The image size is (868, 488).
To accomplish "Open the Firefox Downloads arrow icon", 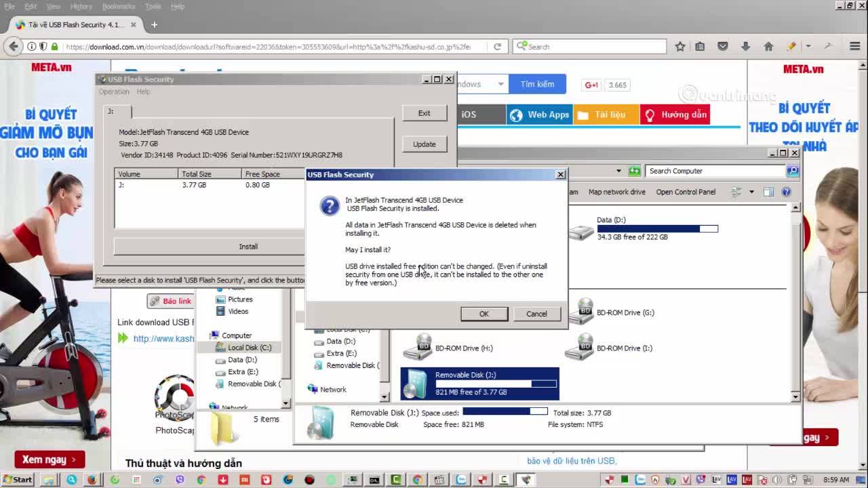I will pos(745,47).
